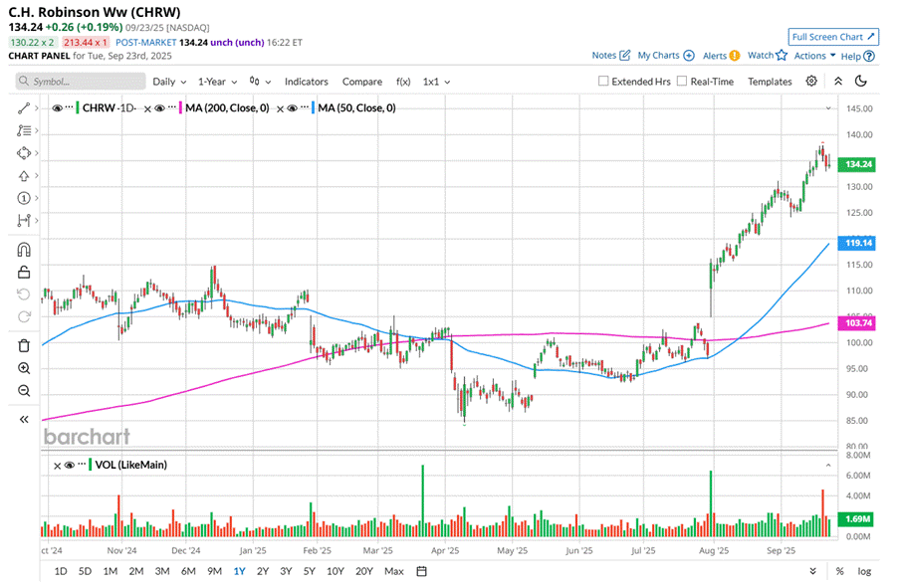Toggle the magnet snap mode
The height and width of the screenshot is (588, 899).
24,250
